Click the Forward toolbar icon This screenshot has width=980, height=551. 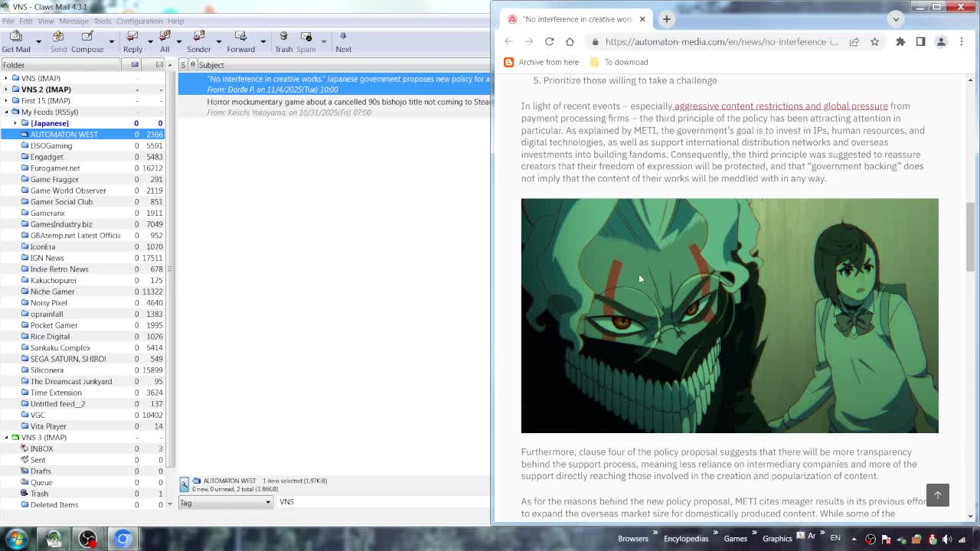click(x=240, y=41)
